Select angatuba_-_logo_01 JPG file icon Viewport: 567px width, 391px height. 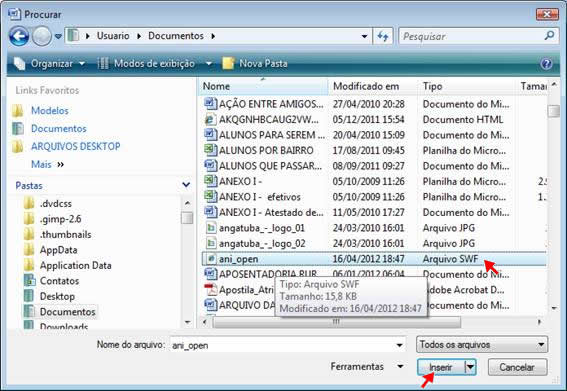tap(210, 228)
